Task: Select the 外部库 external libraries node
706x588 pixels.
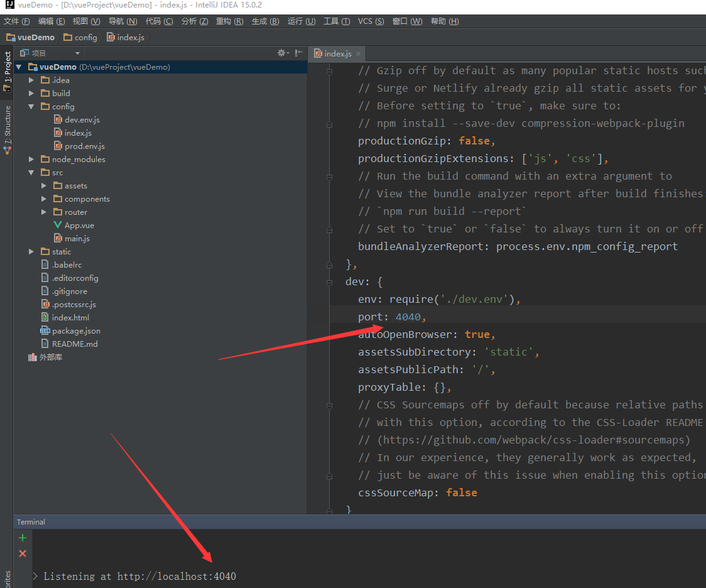Action: 45,357
